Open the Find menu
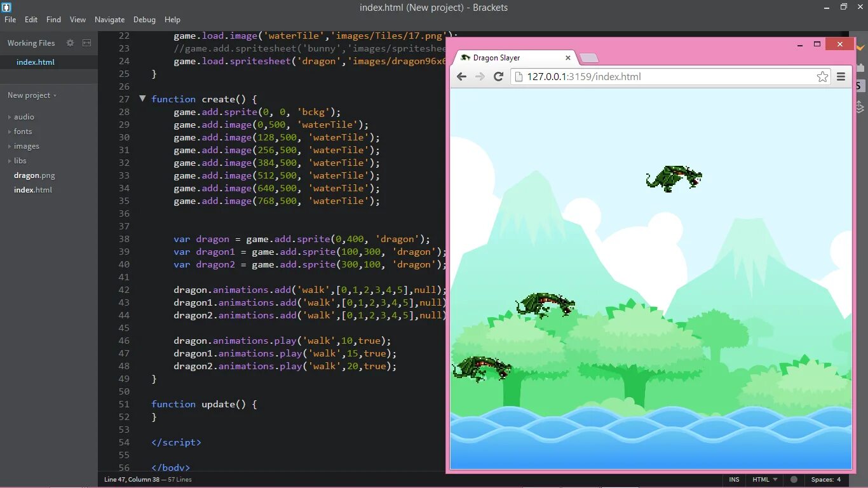 (x=54, y=20)
